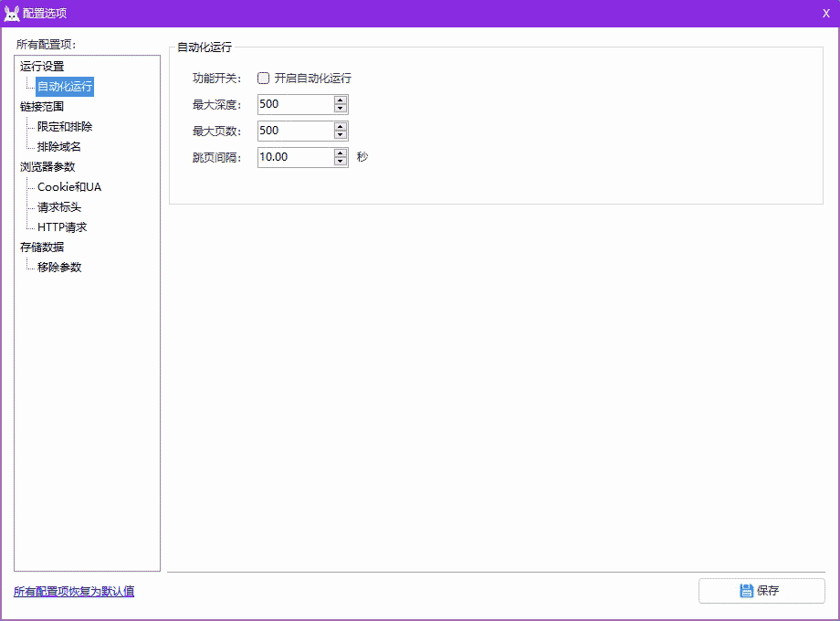The image size is (840, 621).
Task: Click the 所有配置项 heading text
Action: 46,45
